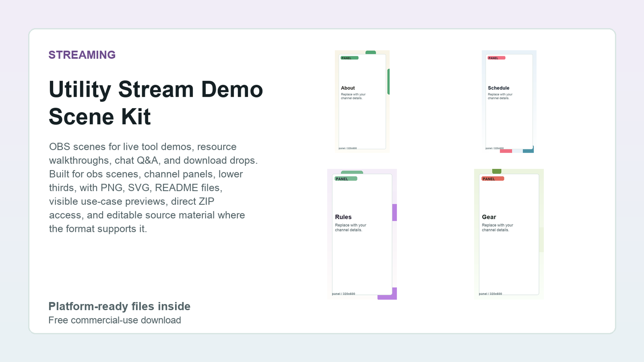644x362 pixels.
Task: Click the 'Free commercial-use download' text
Action: pyautogui.click(x=115, y=320)
